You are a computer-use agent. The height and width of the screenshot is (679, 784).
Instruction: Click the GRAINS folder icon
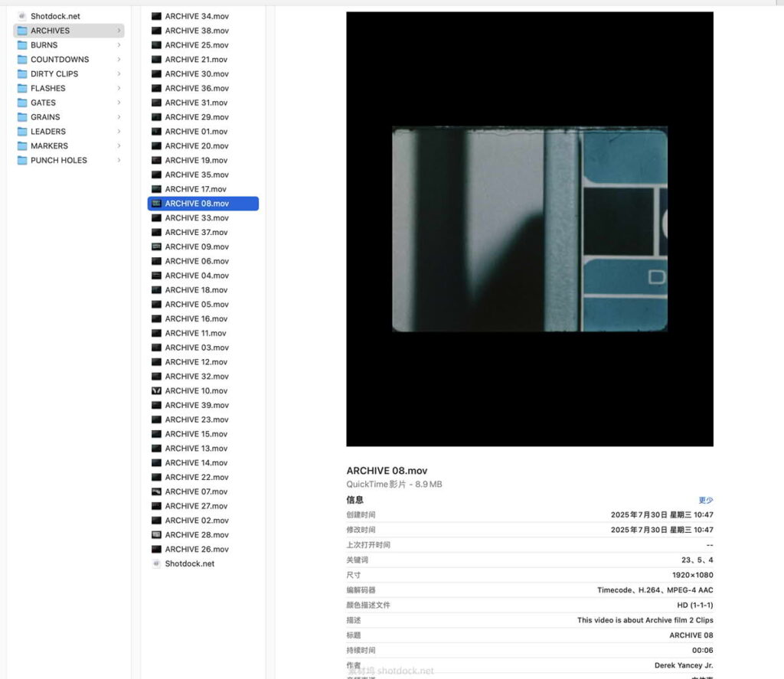point(22,117)
